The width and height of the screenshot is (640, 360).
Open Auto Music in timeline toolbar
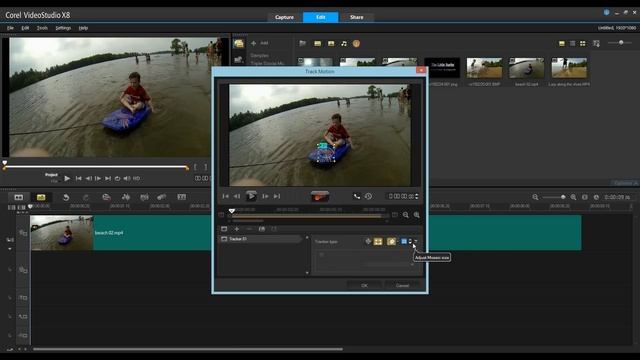click(144, 197)
